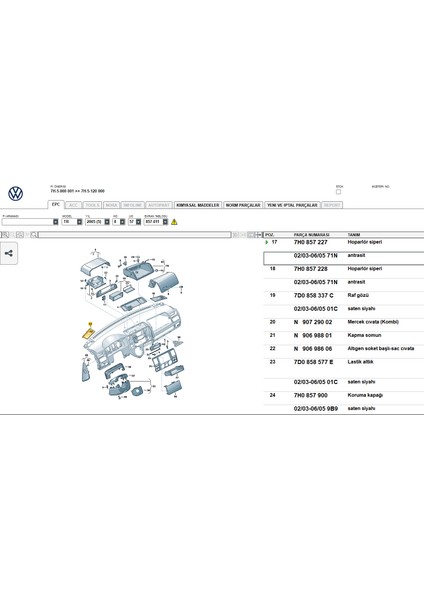Viewport: 424px width, 600px height.
Task: Select part number 7D0 858 577 E
Action: pos(313,362)
